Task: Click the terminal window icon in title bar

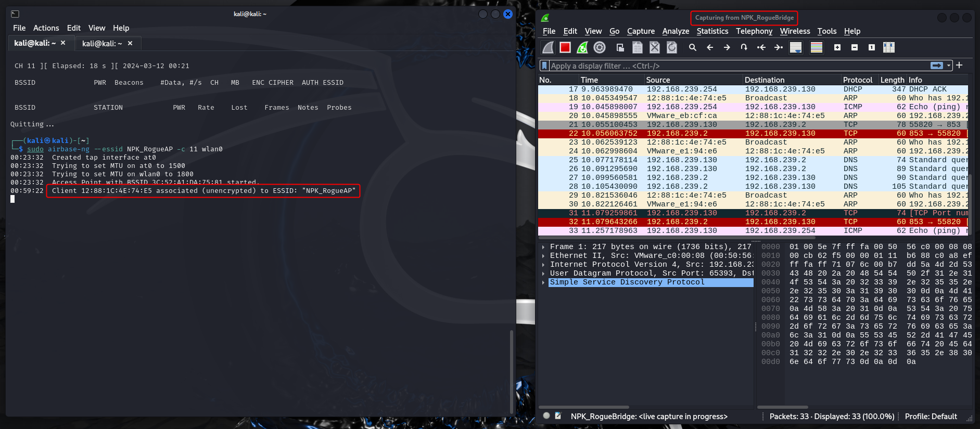Action: [15, 14]
